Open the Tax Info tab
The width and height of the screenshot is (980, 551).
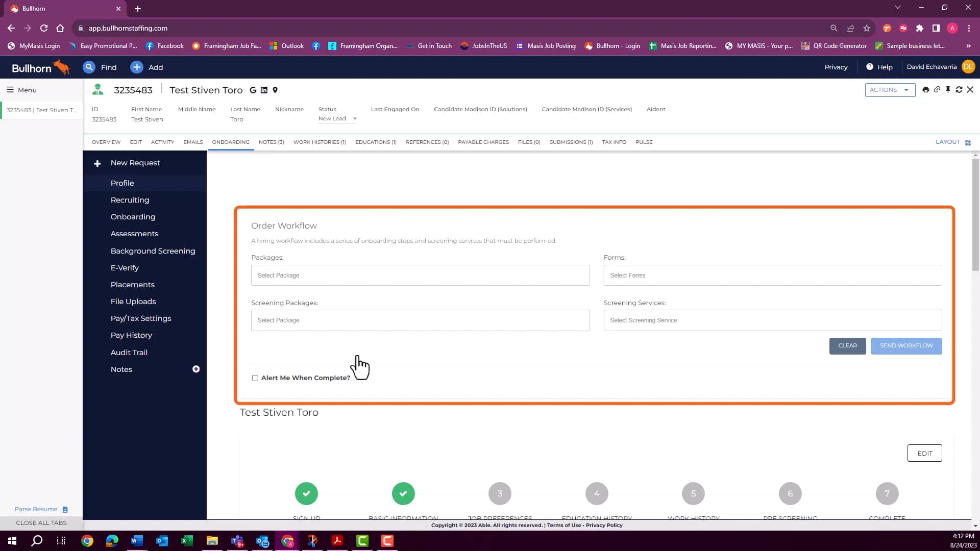614,142
